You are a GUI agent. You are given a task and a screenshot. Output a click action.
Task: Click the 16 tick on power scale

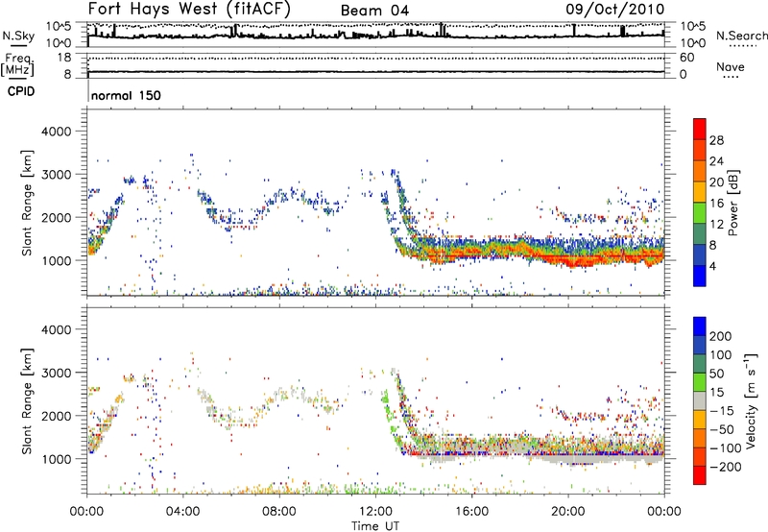(716, 204)
